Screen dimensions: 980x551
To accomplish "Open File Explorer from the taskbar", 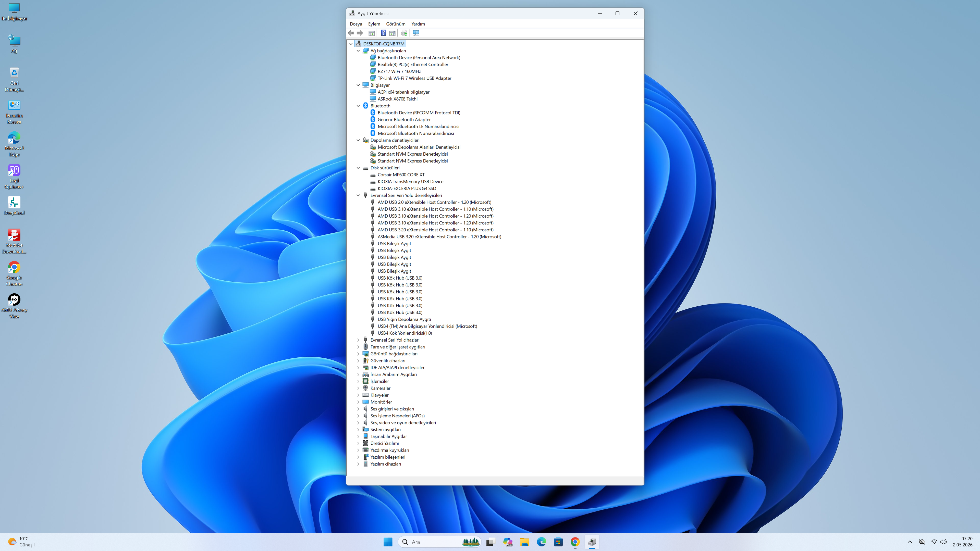I will pos(525,542).
